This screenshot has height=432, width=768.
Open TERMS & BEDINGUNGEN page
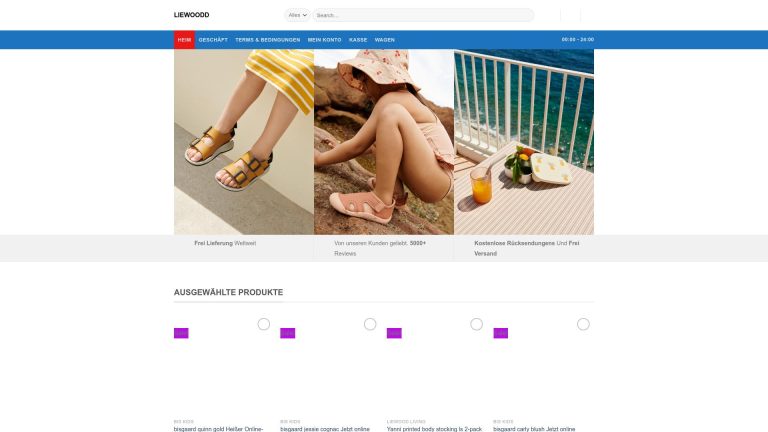(x=267, y=40)
